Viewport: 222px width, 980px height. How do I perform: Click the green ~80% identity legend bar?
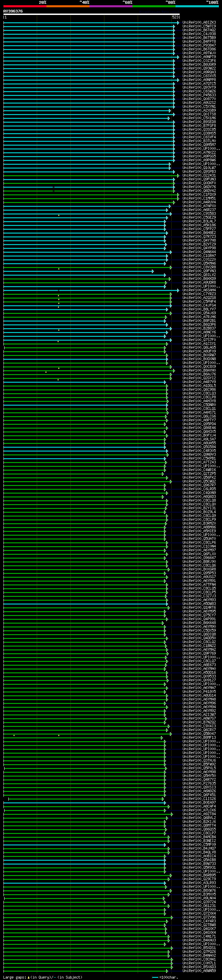[x=154, y=6]
